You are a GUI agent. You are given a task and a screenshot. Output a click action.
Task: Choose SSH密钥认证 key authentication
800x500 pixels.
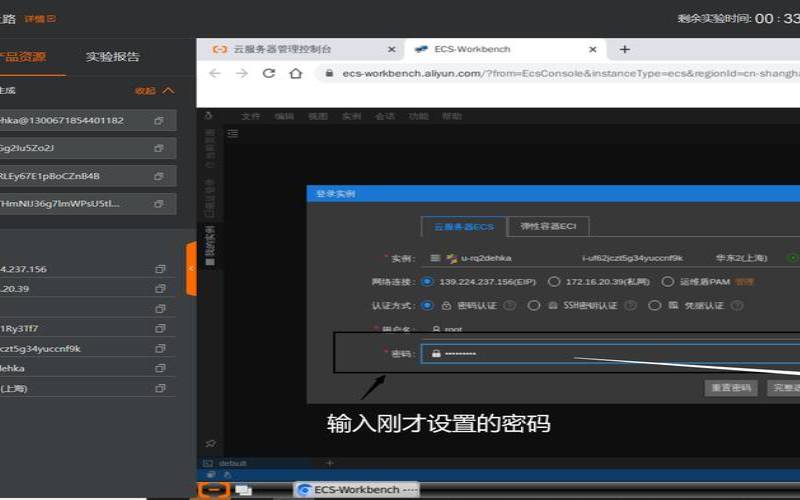tap(534, 306)
